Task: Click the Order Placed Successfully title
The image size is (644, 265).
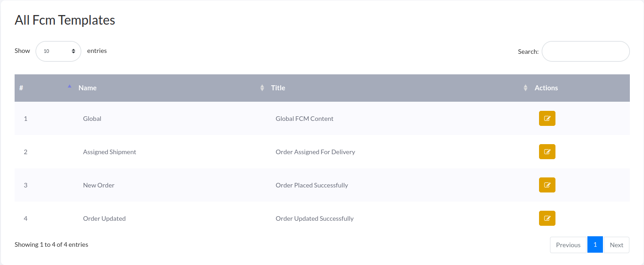Action: tap(312, 185)
